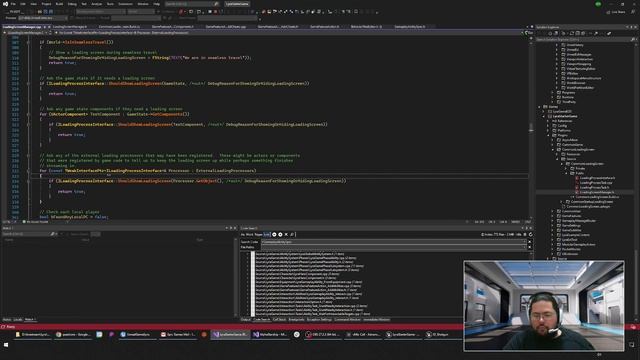The image size is (640, 360).
Task: Open the Build menu
Action: pyautogui.click(x=59, y=4)
